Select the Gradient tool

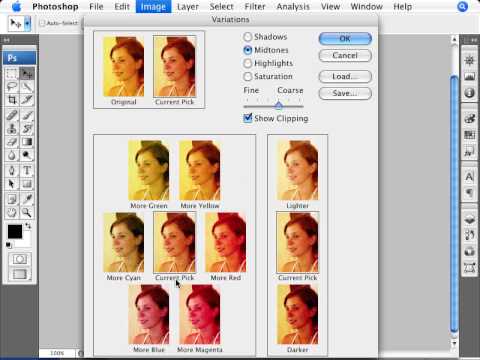(27, 142)
